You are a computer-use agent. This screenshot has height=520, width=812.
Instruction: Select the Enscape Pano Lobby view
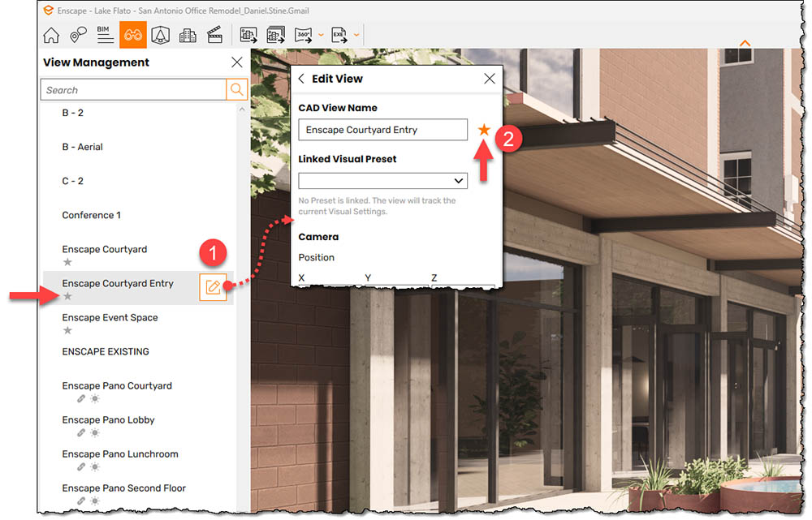pyautogui.click(x=108, y=420)
